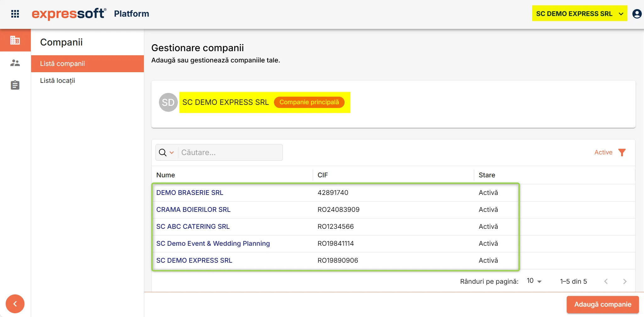The height and width of the screenshot is (317, 644).
Task: Click CIF value RO19890906
Action: pos(338,261)
